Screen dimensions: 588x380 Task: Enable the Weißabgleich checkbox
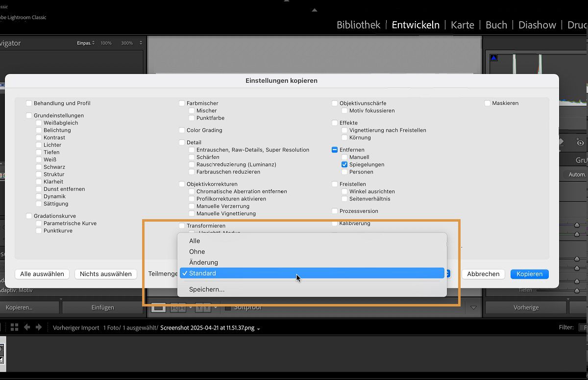click(x=38, y=123)
